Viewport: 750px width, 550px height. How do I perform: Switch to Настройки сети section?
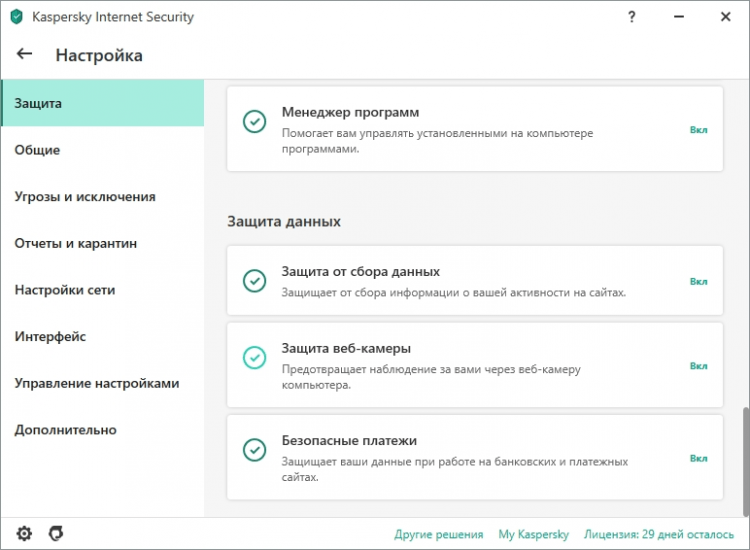[x=65, y=290]
